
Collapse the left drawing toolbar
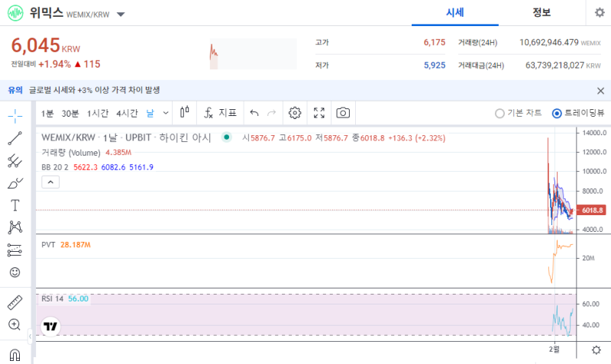(x=30, y=337)
